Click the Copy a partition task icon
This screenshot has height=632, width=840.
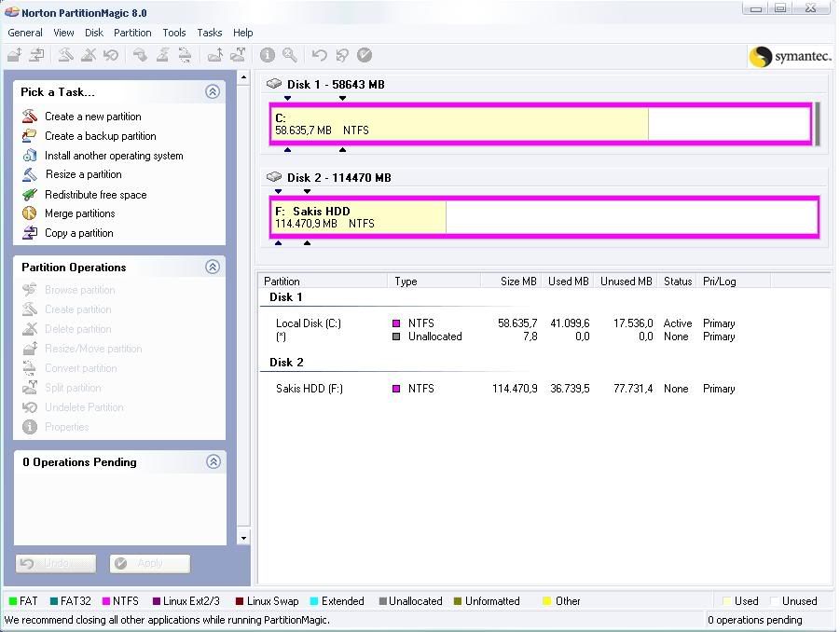tap(29, 233)
